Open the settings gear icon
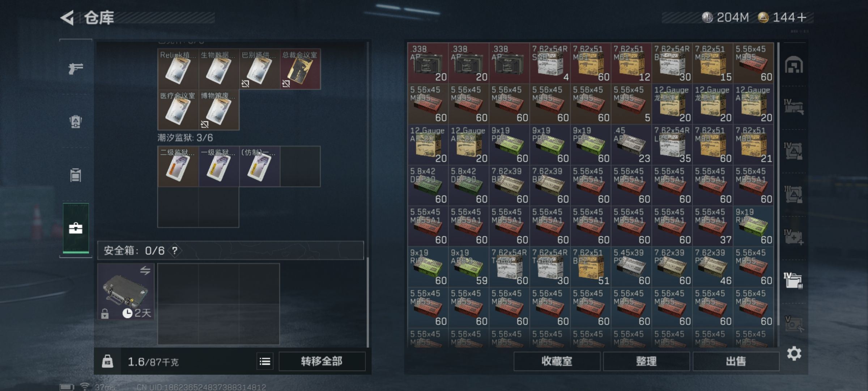This screenshot has height=391, width=868. pyautogui.click(x=794, y=354)
